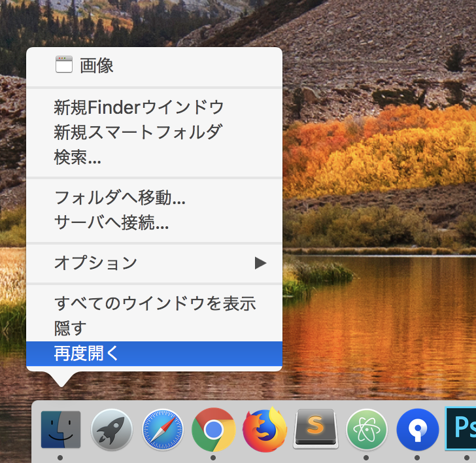Open Google Chrome from the Dock
The height and width of the screenshot is (463, 476).
213,430
